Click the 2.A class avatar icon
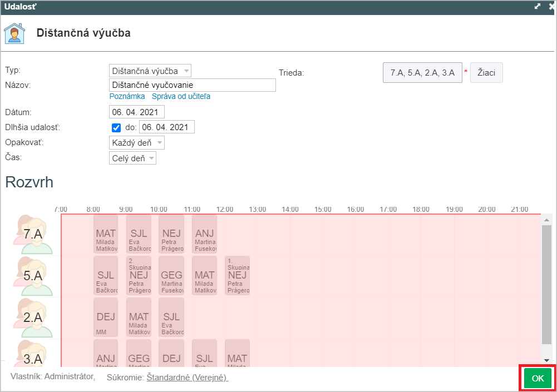Viewport: 557px width, 392px height. (33, 317)
